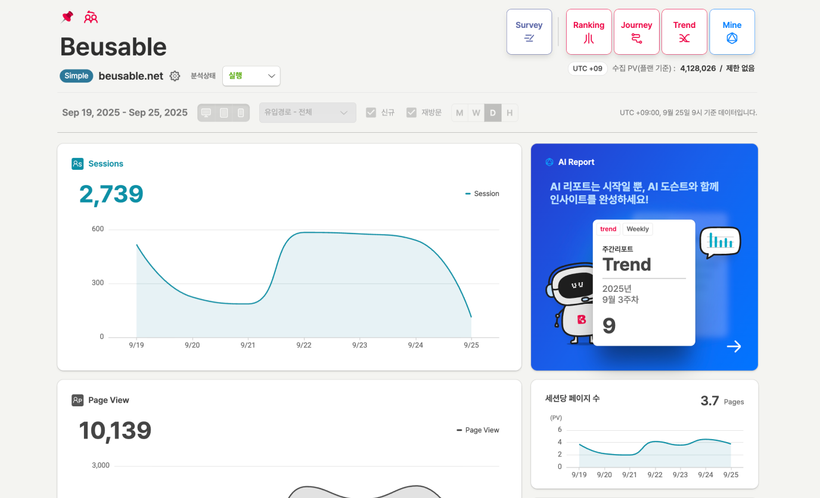
Task: Select the tablet device filter icon
Action: 224,113
